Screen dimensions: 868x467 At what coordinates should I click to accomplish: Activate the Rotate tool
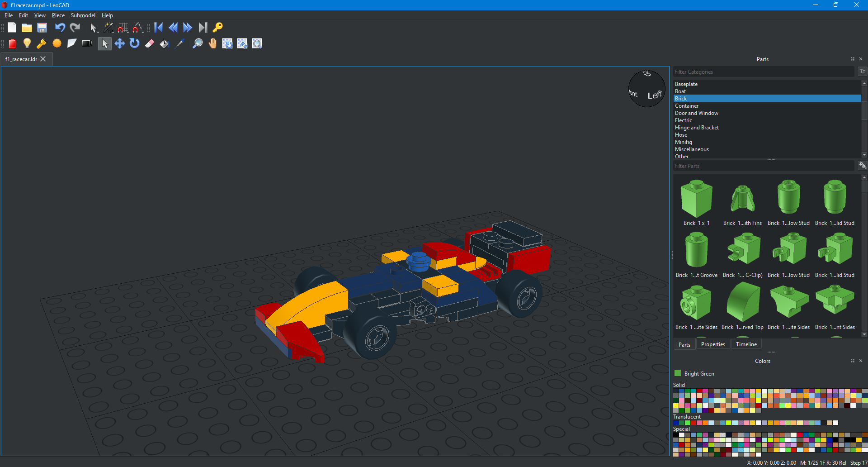point(135,43)
